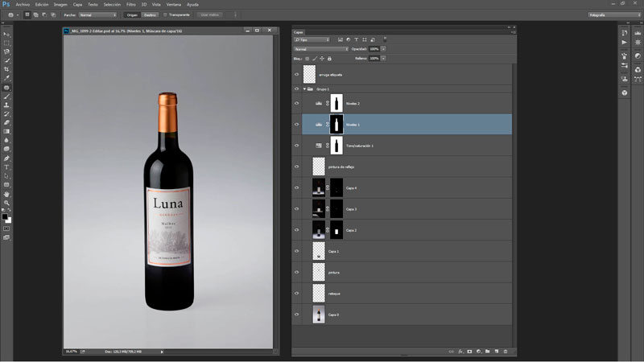Screen dimensions: 644x362
Task: Hide the pintura de reflejo layer
Action: pyautogui.click(x=296, y=167)
